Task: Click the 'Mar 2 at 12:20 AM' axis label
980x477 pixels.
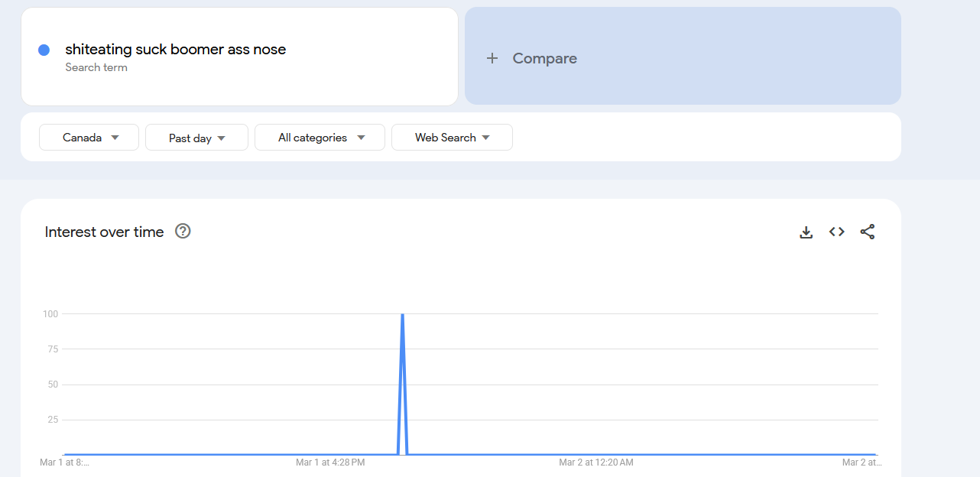Action: pos(596,462)
